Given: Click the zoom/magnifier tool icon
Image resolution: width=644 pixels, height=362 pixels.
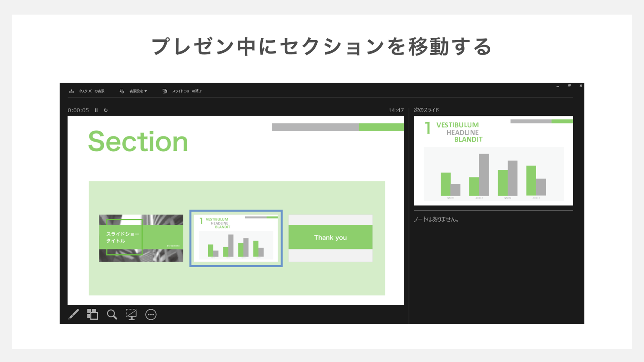Looking at the screenshot, I should (x=112, y=314).
